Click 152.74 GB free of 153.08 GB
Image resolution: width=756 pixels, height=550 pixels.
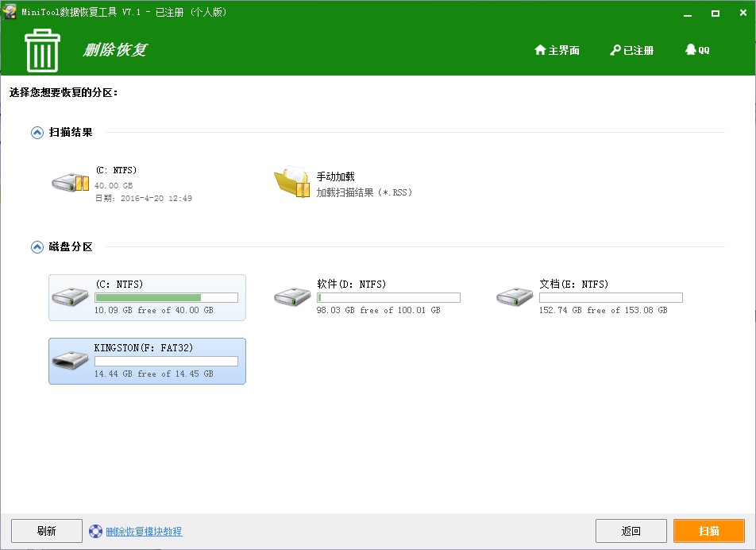click(x=604, y=310)
